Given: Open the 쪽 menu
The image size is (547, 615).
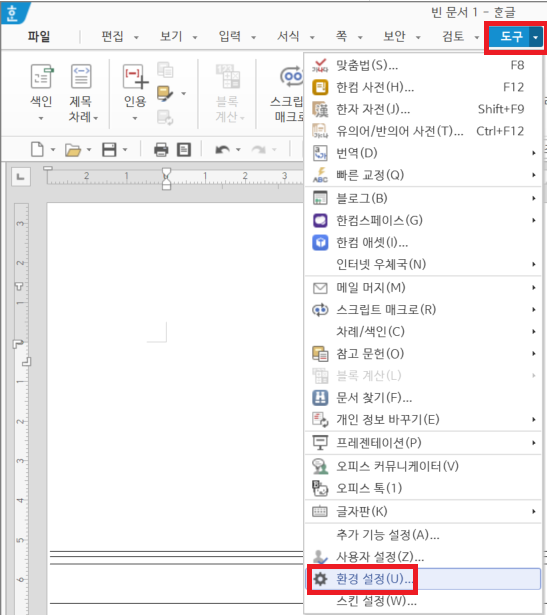Looking at the screenshot, I should 342,36.
